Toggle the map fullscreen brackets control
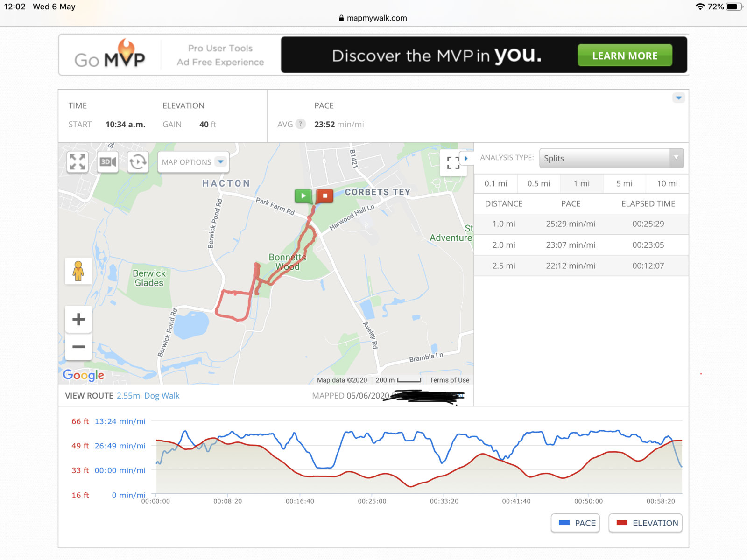The height and width of the screenshot is (560, 747). [453, 163]
